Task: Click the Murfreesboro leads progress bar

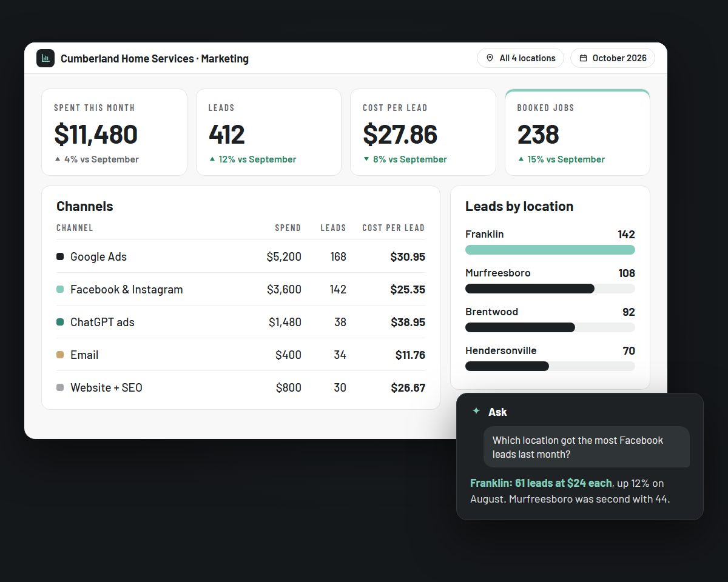Action: pyautogui.click(x=550, y=289)
